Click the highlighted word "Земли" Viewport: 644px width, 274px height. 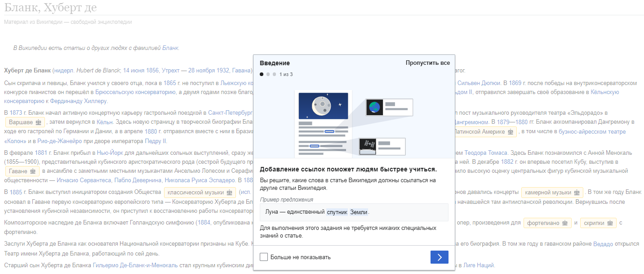359,212
